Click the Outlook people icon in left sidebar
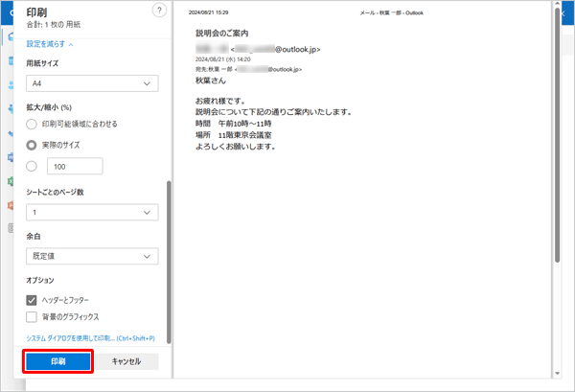Image resolution: width=575 pixels, height=392 pixels. (x=11, y=85)
